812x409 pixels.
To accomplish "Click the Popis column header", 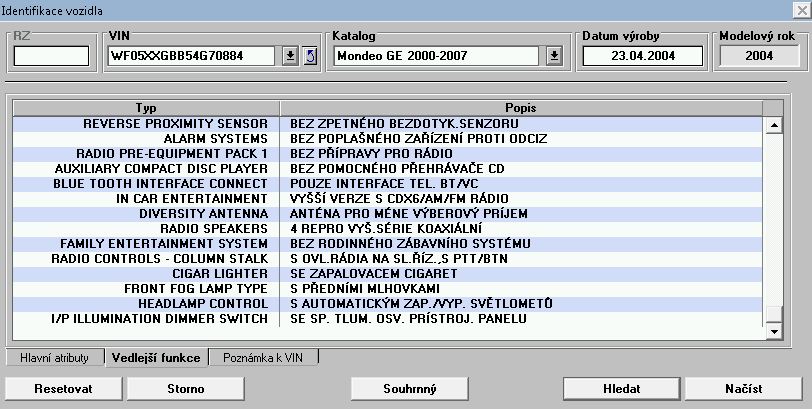I will (x=521, y=107).
